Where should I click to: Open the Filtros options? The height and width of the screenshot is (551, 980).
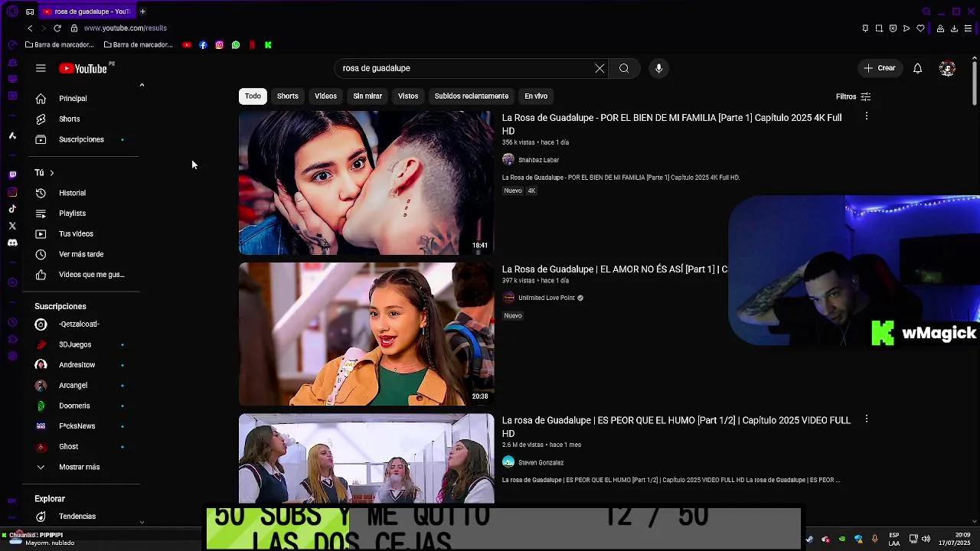pyautogui.click(x=853, y=96)
